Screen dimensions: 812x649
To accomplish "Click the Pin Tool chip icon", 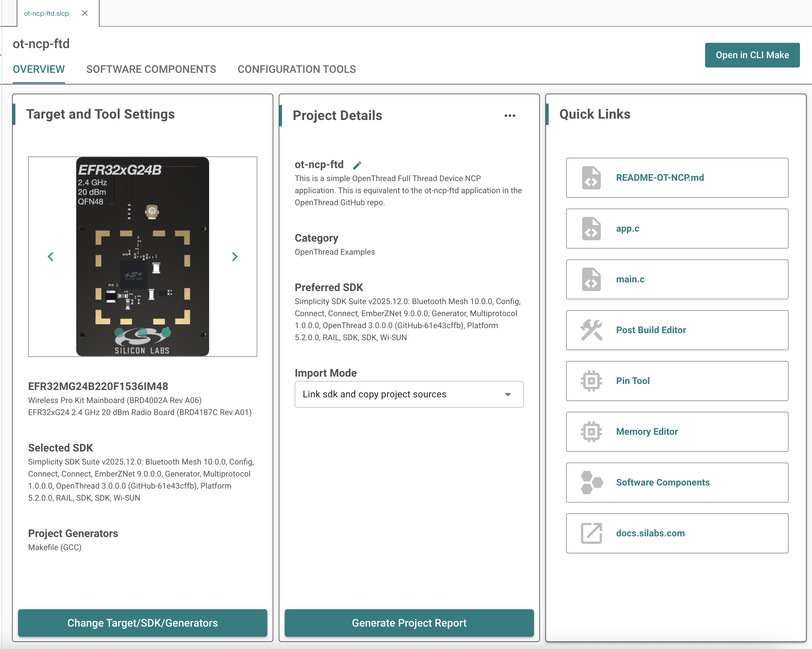I will click(591, 381).
